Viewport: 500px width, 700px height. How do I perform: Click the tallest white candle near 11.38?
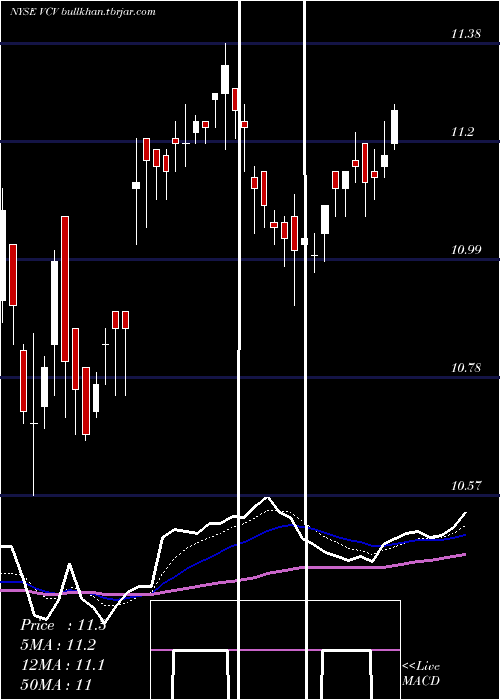tap(225, 79)
